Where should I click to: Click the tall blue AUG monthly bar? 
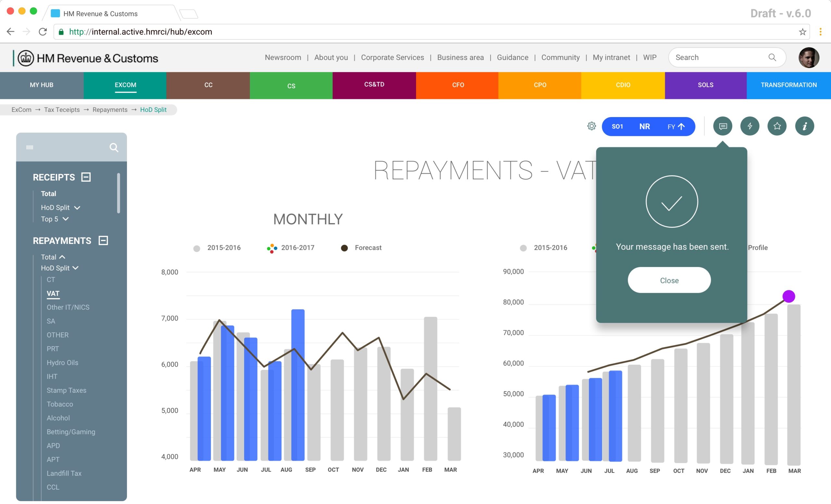(x=298, y=385)
